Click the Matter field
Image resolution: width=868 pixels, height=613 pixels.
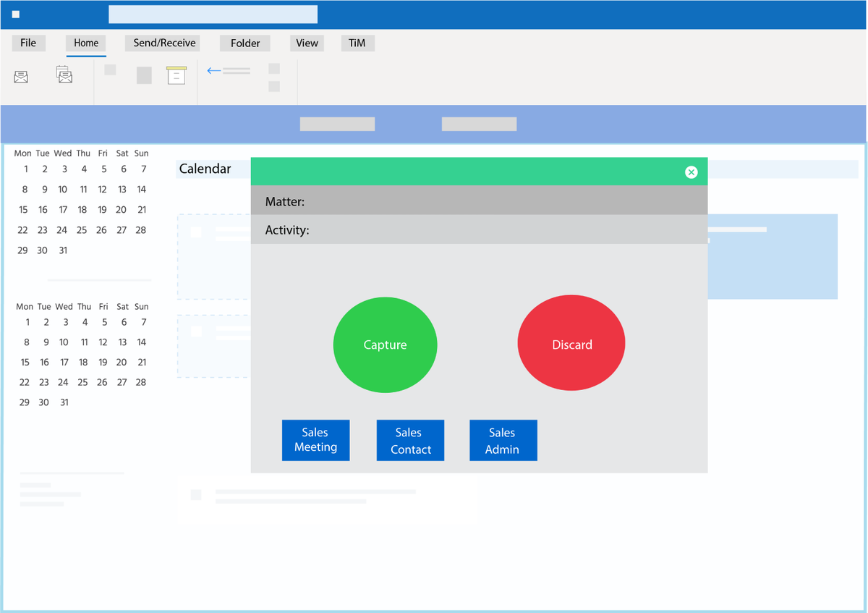coord(479,200)
